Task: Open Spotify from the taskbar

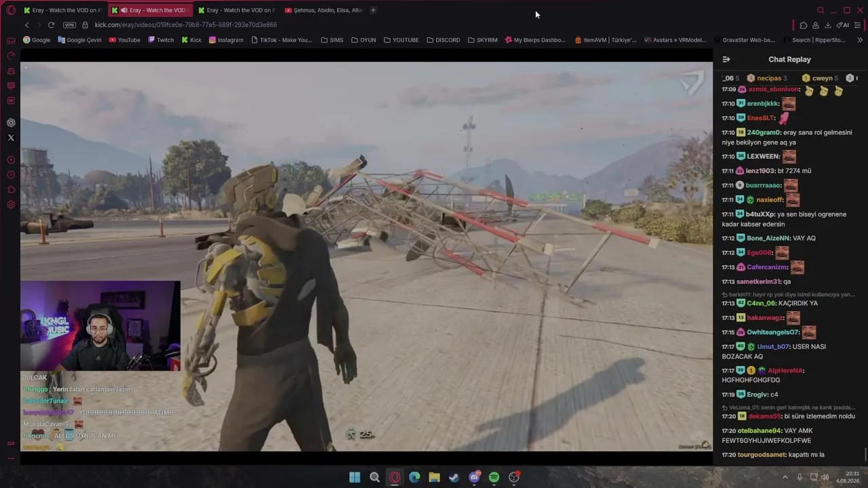Action: tap(494, 477)
